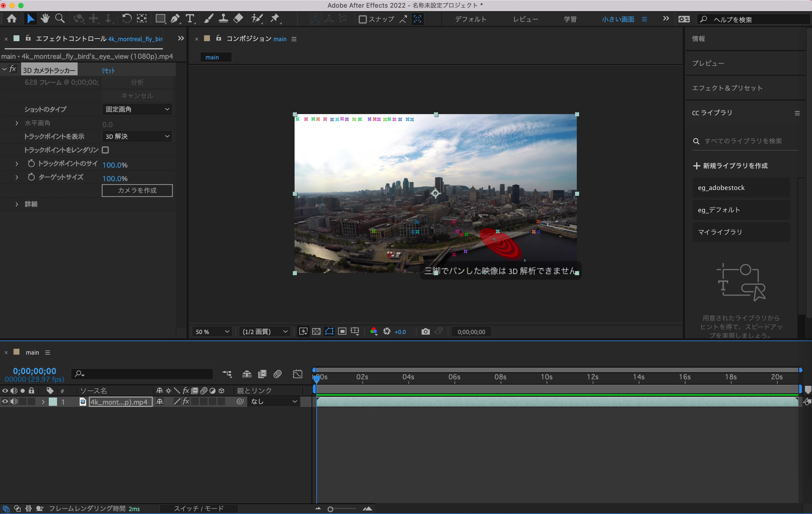This screenshot has width=812, height=514.
Task: Select the Pen tool
Action: pos(175,19)
